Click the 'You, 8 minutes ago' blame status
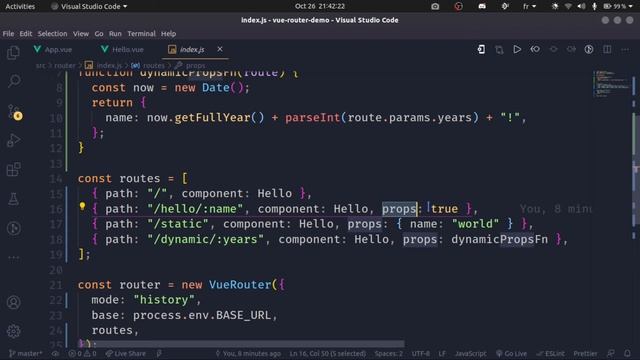This screenshot has width=640, height=360. tap(248, 353)
